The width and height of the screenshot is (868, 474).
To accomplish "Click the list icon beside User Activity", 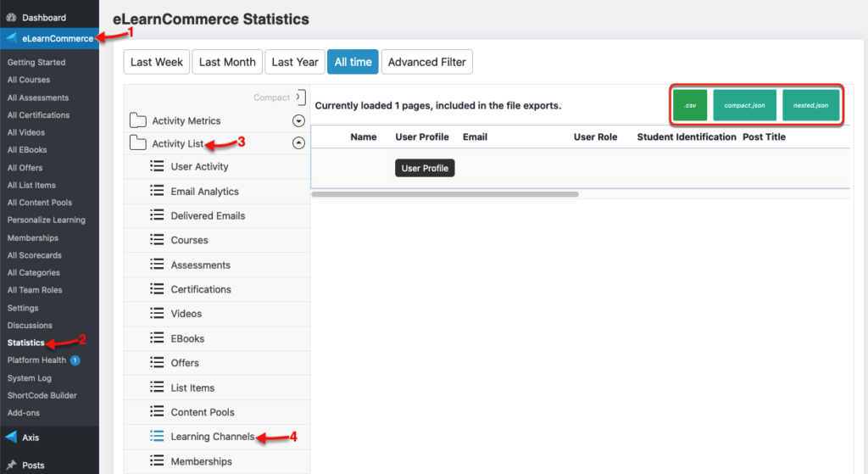I will point(157,165).
